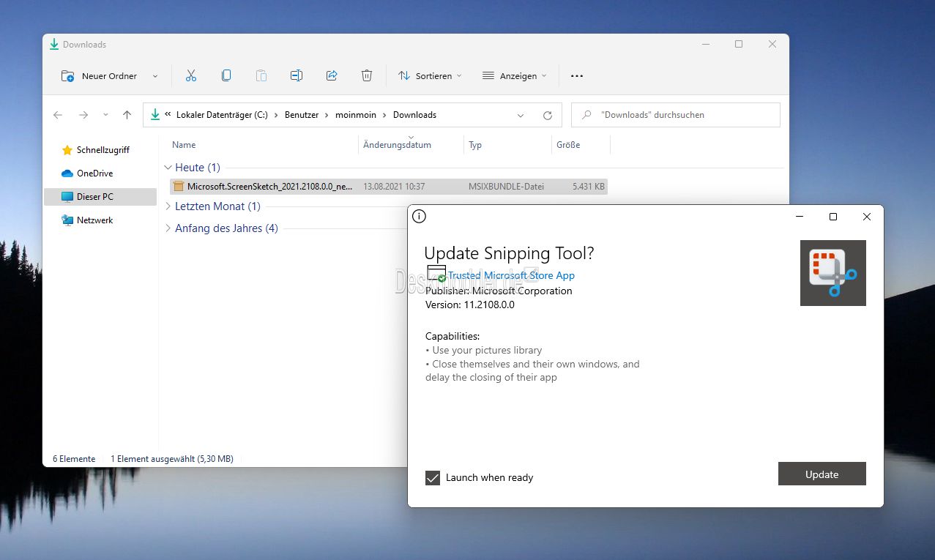935x560 pixels.
Task: Expand the Letzten Monat (1) group
Action: (168, 206)
